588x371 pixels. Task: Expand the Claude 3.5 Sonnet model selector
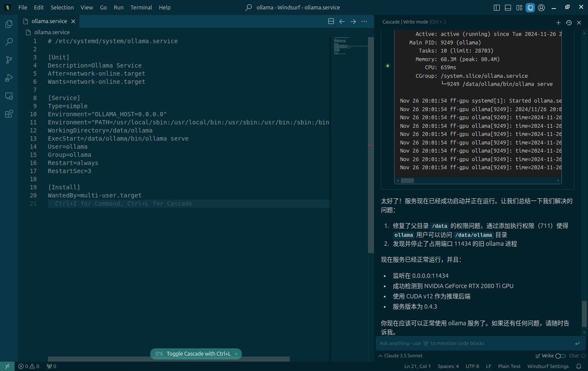[x=401, y=356]
